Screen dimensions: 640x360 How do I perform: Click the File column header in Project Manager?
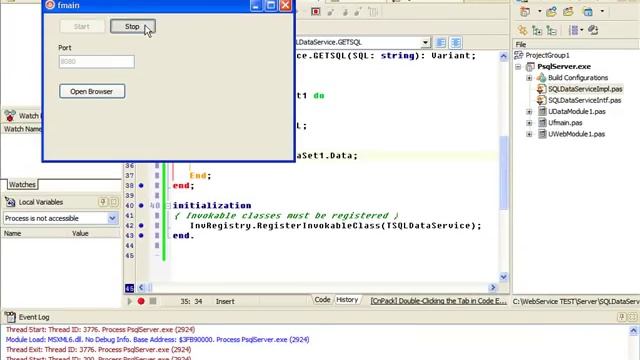tap(576, 44)
